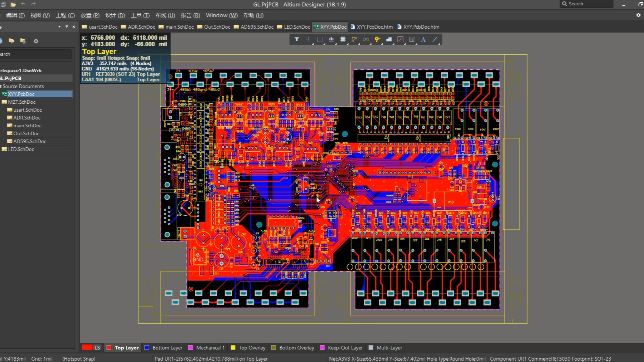Screen dimensions: 644x362
Task: Open the 布线 (U) menu
Action: click(165, 15)
